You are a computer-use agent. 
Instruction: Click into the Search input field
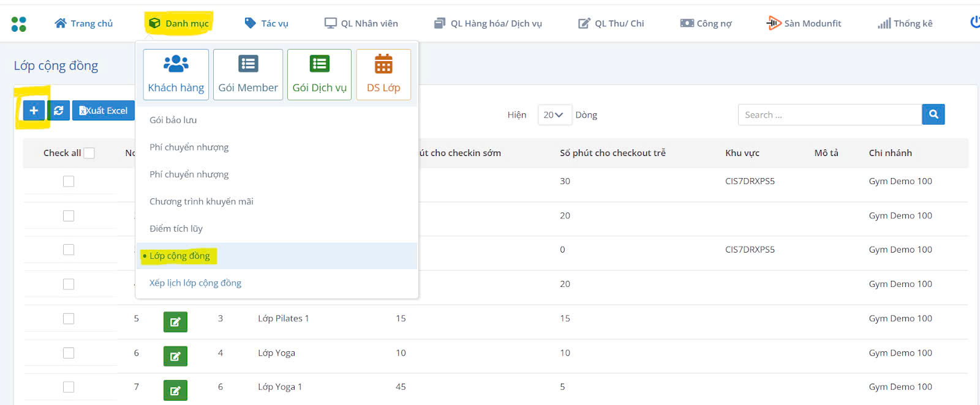click(829, 115)
